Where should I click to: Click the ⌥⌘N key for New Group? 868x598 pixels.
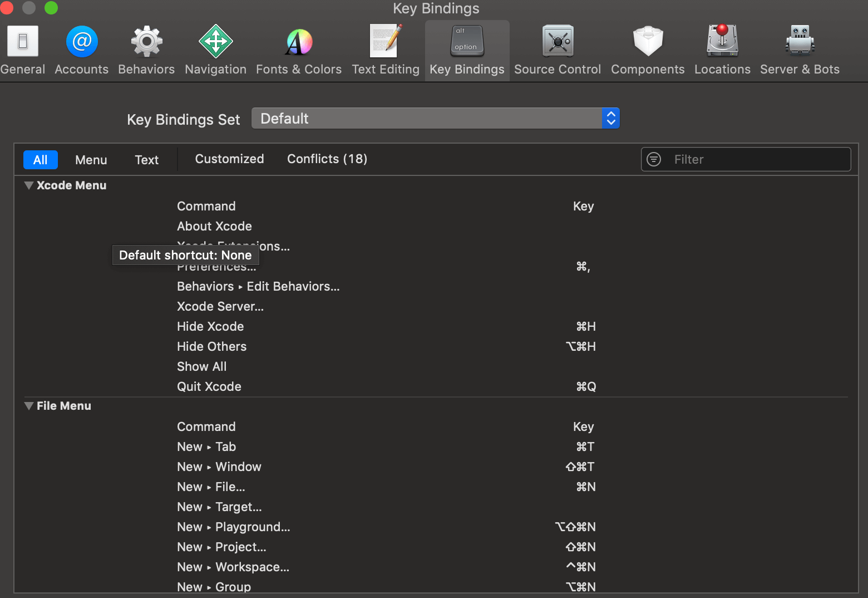(581, 587)
